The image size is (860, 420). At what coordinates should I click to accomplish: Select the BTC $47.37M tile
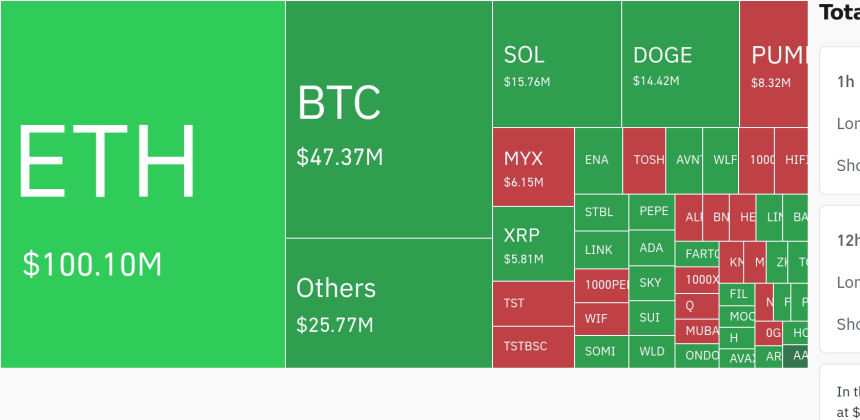tap(388, 120)
